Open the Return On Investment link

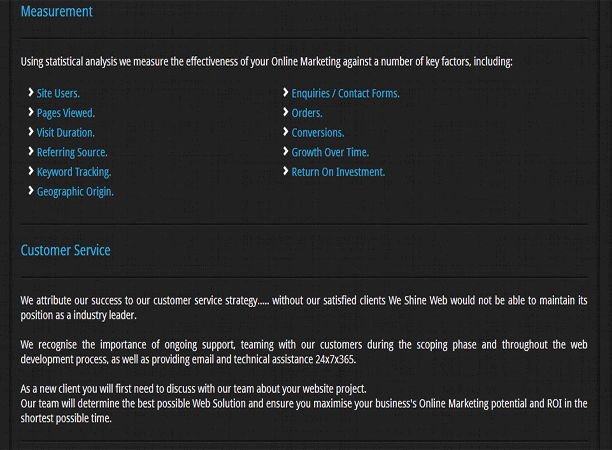(338, 172)
